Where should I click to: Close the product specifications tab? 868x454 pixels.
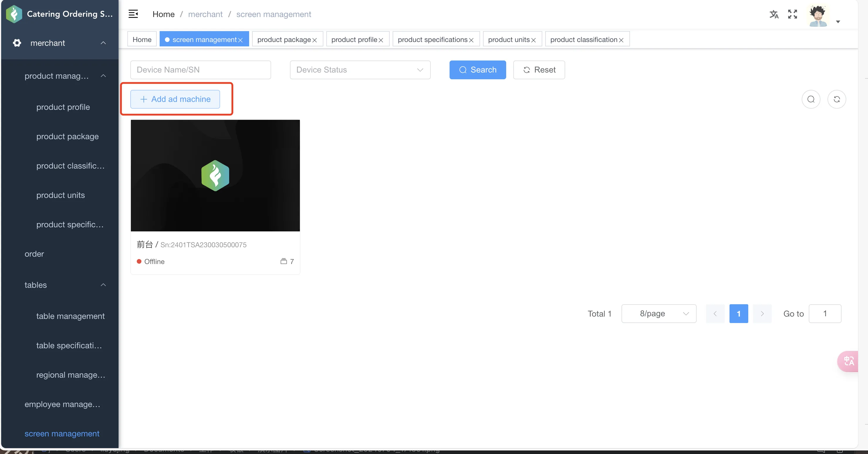pos(471,40)
